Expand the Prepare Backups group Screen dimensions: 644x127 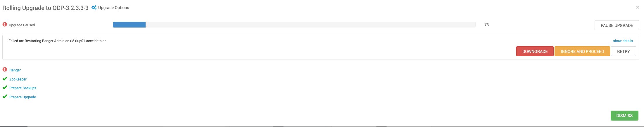point(23,88)
